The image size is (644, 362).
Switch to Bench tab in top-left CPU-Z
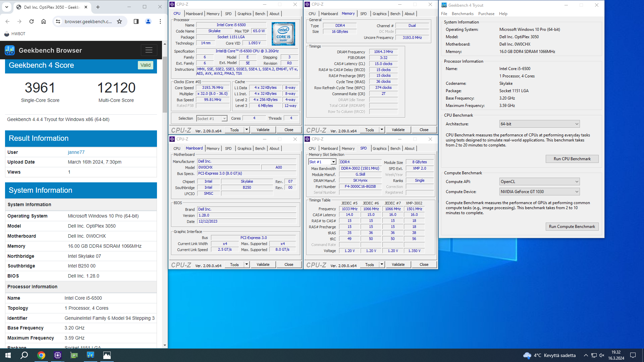pyautogui.click(x=260, y=14)
